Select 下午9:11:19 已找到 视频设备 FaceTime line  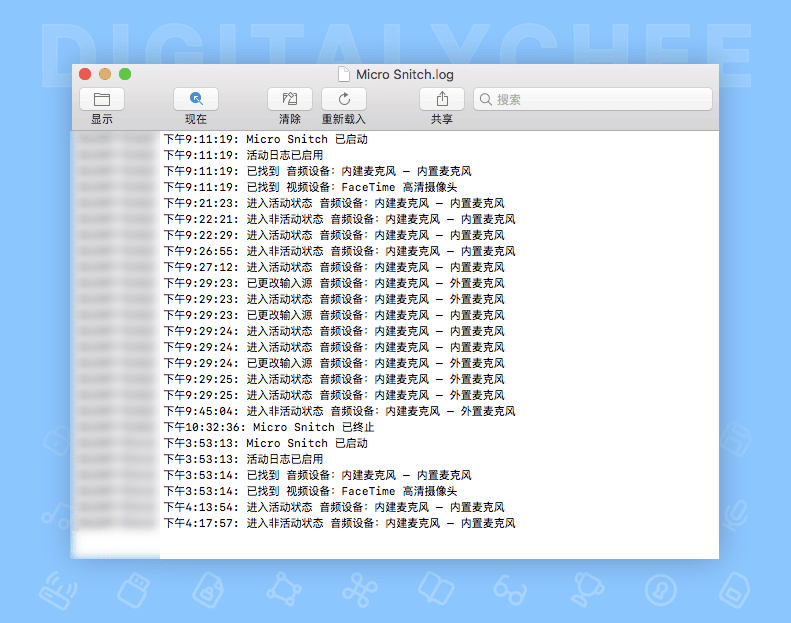click(x=310, y=187)
